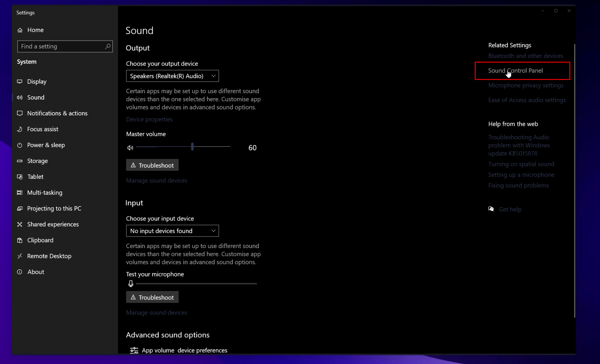600x364 pixels.
Task: Open the Speakers (Realtek(R) Audio) selector chevron
Action: [213, 76]
